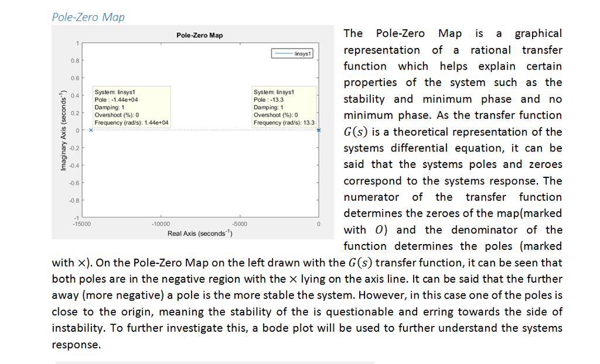Click the Overshoot (%): 0 text in right tooltip
The height and width of the screenshot is (364, 600).
tap(275, 115)
